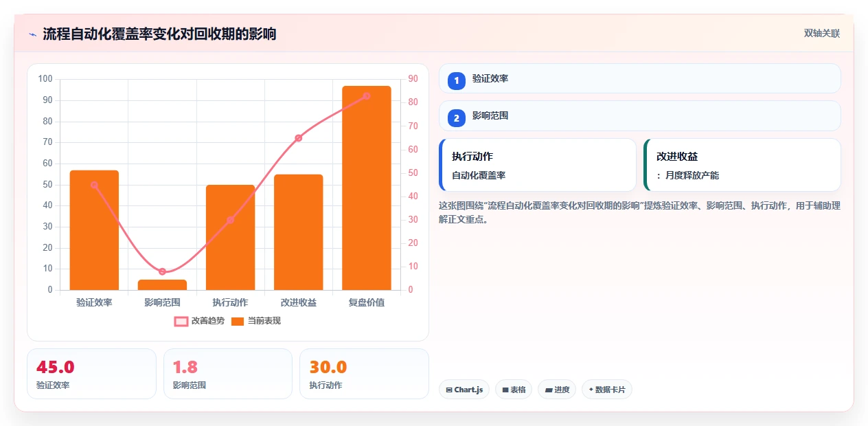Click the 验证效率 x-axis label
Viewport: 868px width, 426px height.
click(x=94, y=302)
